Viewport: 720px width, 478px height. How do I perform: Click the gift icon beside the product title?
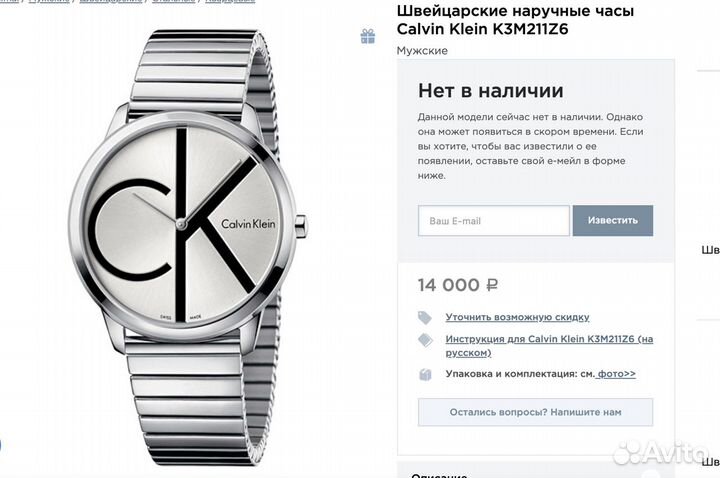point(367,36)
